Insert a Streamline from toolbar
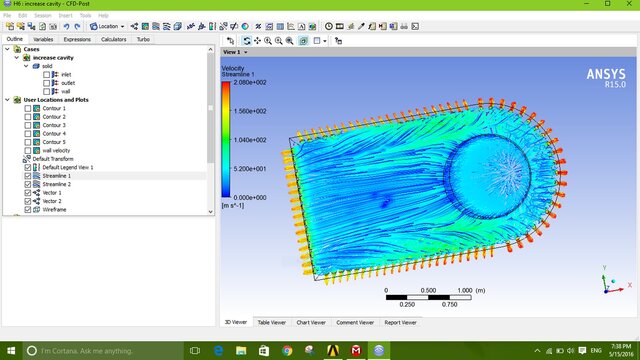Image resolution: width=640 pixels, height=360 pixels. [x=156, y=27]
